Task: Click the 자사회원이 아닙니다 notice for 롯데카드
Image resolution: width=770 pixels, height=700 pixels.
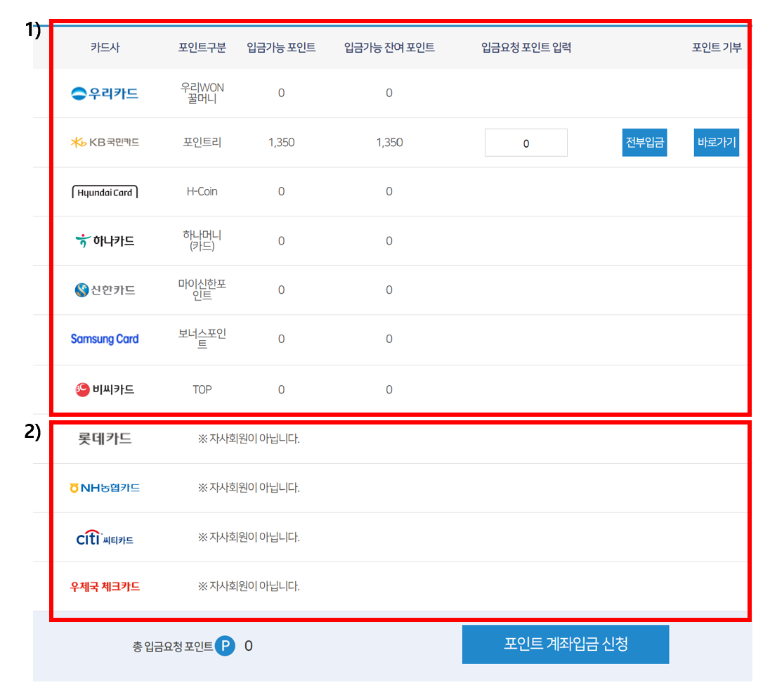Action: [249, 439]
